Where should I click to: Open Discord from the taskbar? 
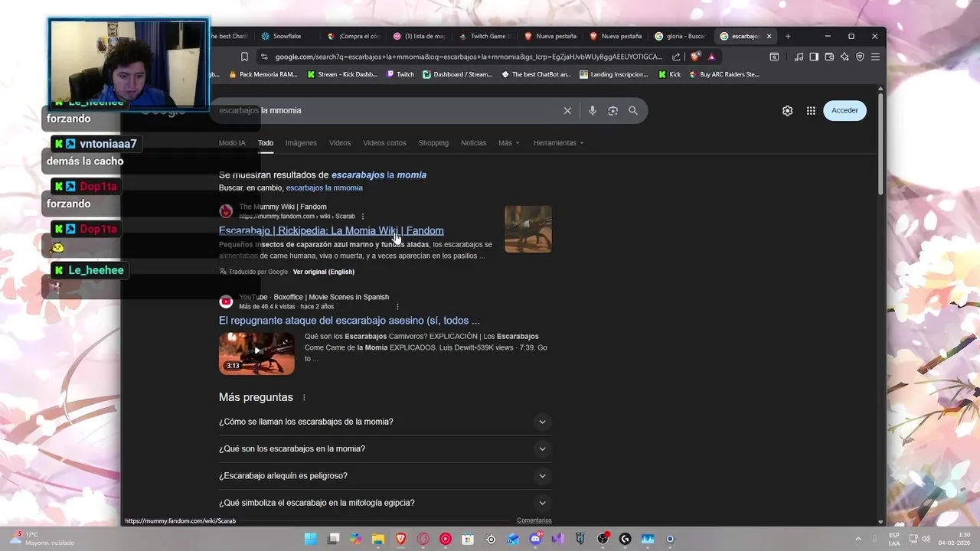click(535, 539)
